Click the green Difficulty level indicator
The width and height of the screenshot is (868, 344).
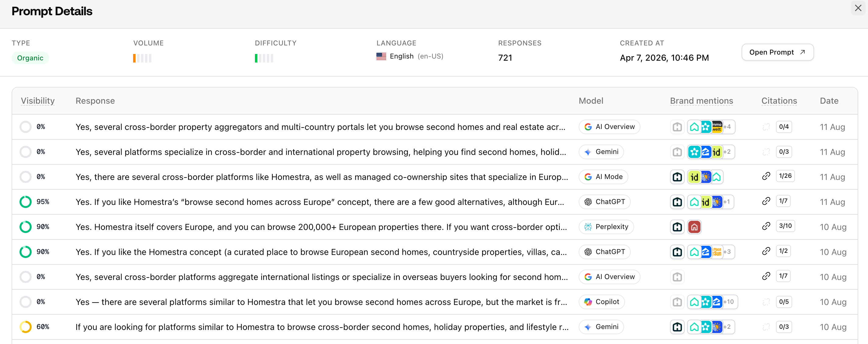[264, 58]
